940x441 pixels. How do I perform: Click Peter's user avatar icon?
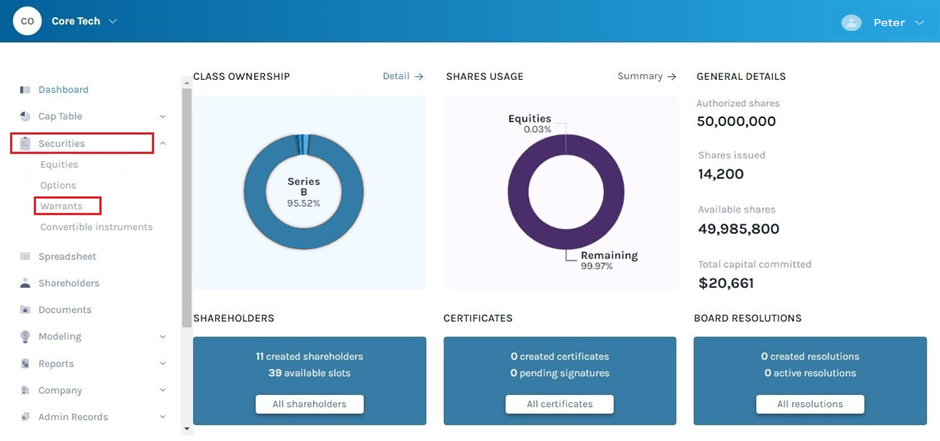[851, 23]
